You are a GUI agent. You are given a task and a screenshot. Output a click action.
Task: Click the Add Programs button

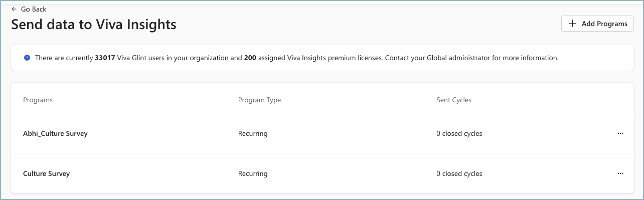tap(597, 24)
